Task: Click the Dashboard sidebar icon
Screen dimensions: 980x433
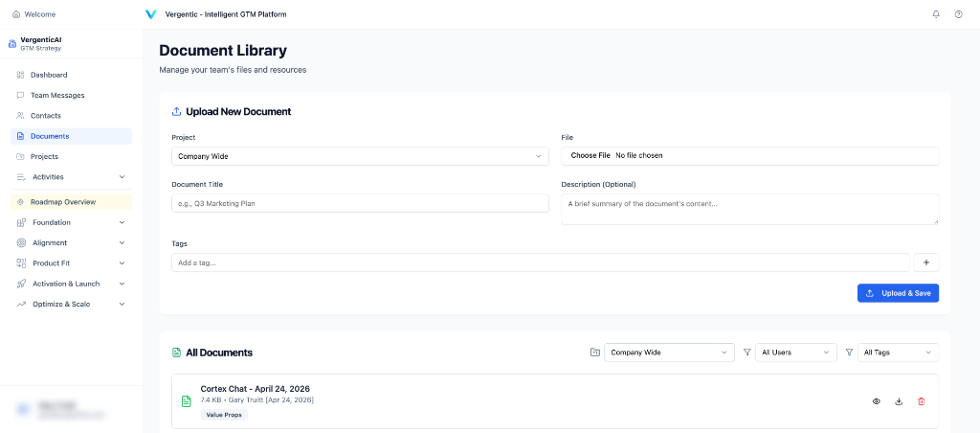Action: click(x=21, y=75)
